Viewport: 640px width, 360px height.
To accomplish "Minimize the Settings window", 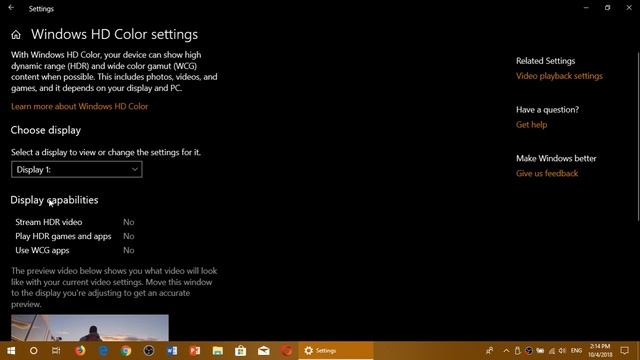I will coord(586,8).
